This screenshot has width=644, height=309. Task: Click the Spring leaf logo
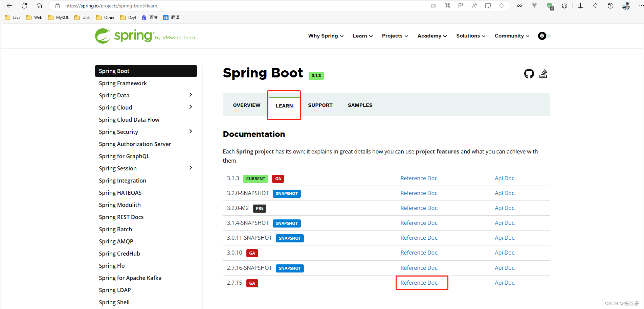103,36
